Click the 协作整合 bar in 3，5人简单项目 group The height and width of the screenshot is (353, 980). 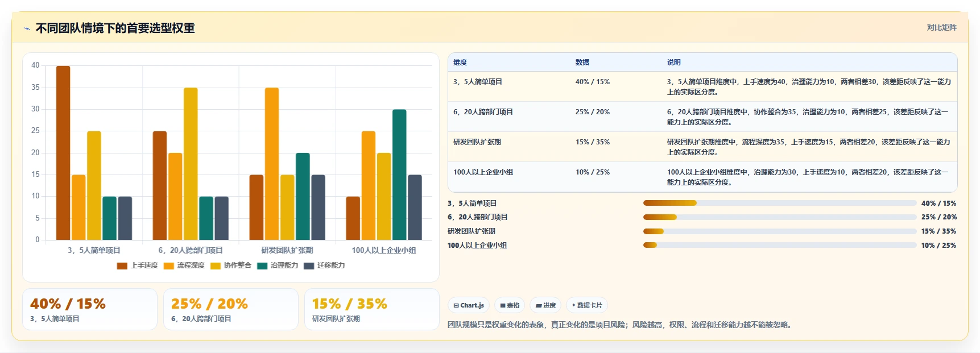click(x=94, y=185)
